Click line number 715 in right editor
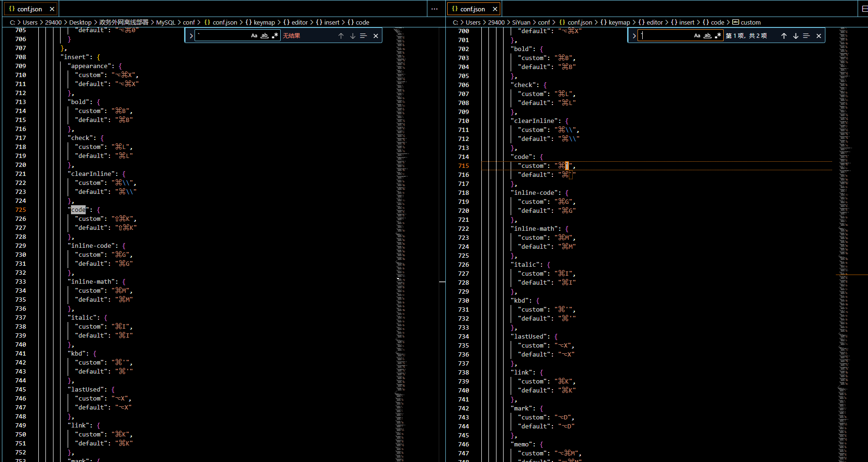 [464, 166]
